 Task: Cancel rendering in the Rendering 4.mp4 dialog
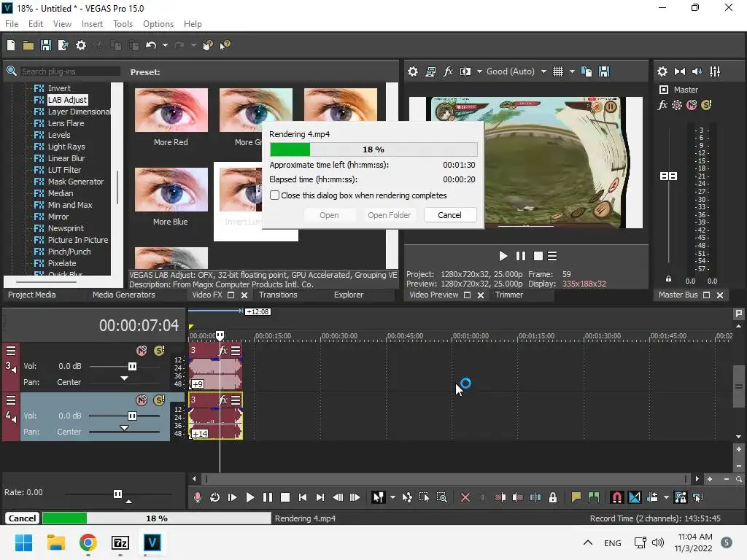pyautogui.click(x=449, y=215)
